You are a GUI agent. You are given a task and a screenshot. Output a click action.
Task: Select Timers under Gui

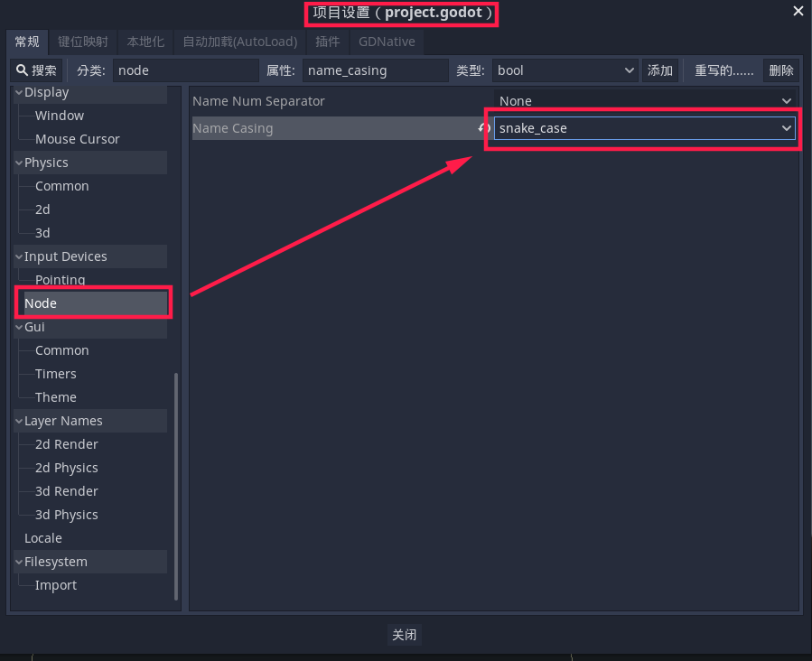(55, 374)
